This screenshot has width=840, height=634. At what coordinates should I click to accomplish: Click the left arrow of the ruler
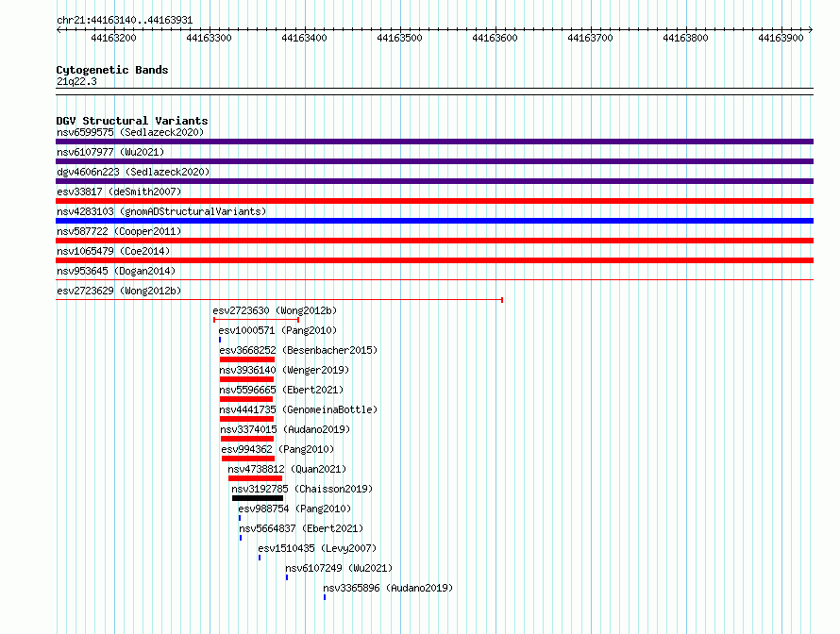[59, 29]
